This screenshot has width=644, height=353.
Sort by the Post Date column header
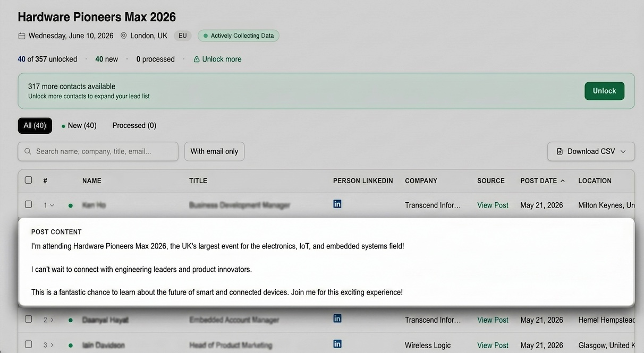542,180
